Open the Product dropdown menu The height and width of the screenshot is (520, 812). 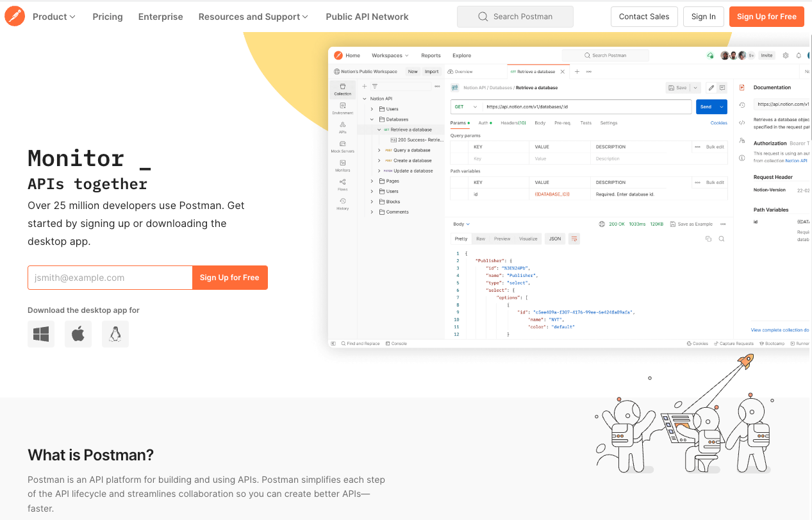(54, 17)
